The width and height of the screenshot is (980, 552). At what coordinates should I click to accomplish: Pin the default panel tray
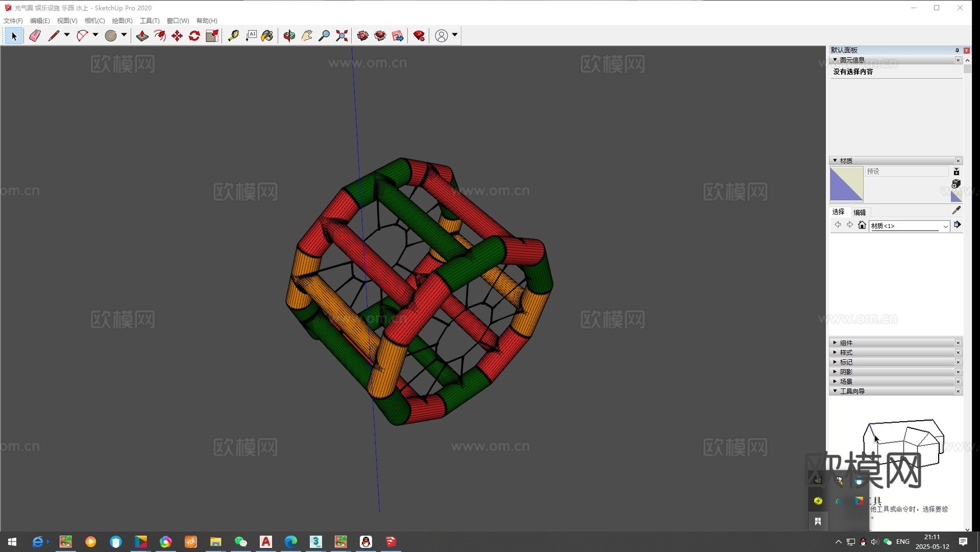957,50
